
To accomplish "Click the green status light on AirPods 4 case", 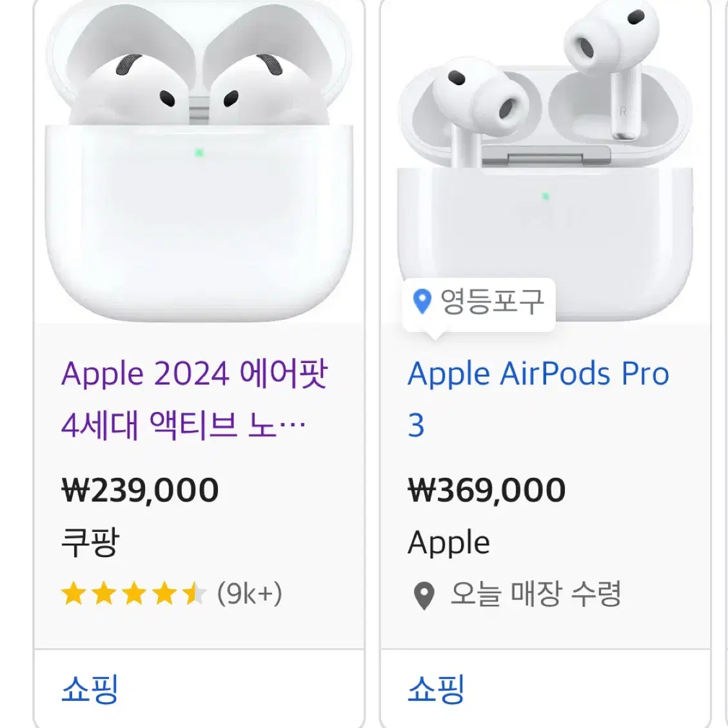I will tap(197, 153).
